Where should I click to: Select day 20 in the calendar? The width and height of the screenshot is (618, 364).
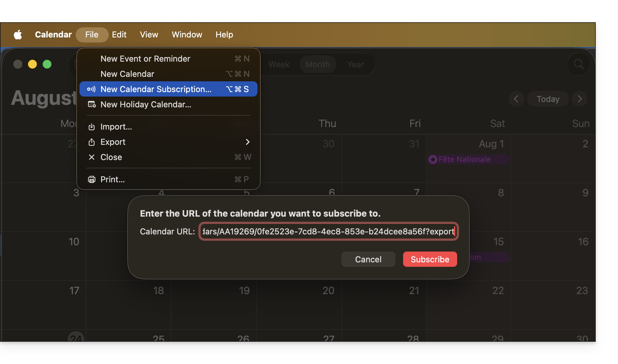pos(328,291)
